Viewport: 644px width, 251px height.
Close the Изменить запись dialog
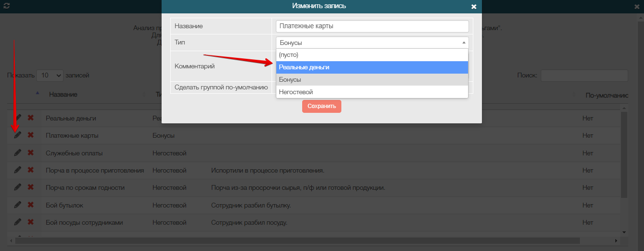pos(474,7)
